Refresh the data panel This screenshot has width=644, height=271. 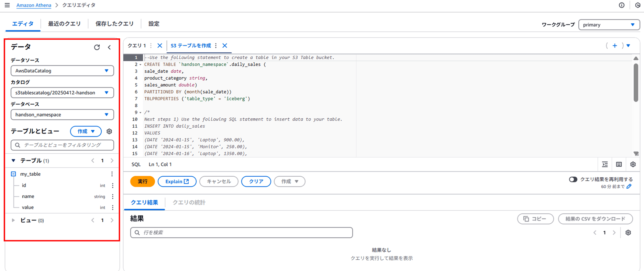tap(97, 47)
